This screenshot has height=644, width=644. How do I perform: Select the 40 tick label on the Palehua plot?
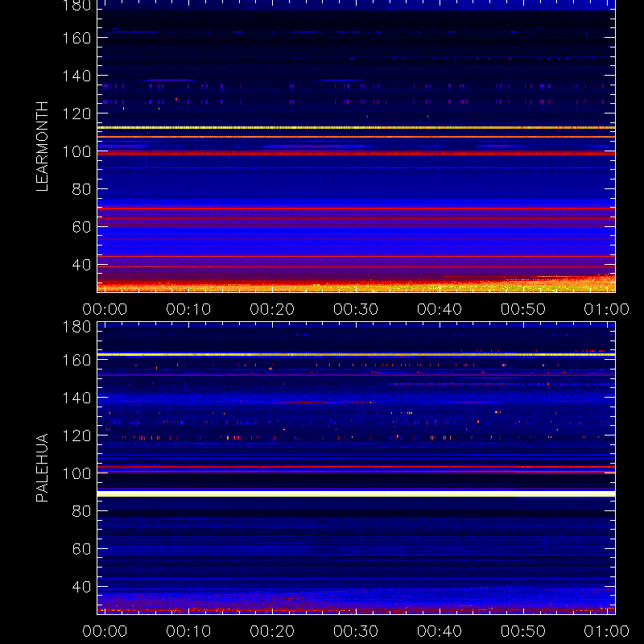81,587
